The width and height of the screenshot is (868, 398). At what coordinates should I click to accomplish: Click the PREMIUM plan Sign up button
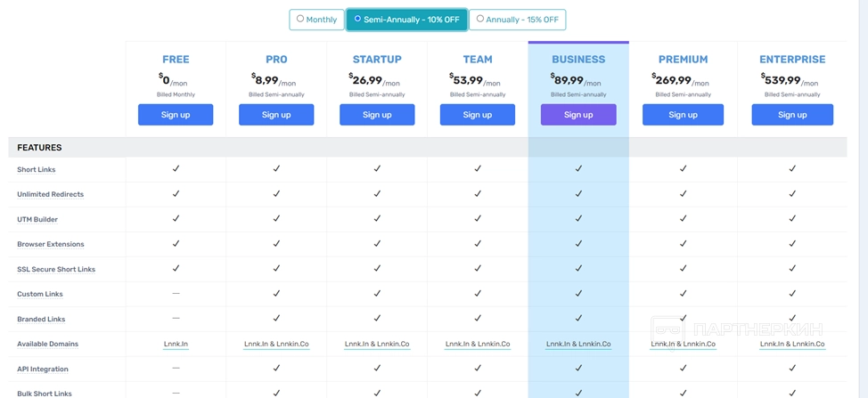[x=683, y=115]
